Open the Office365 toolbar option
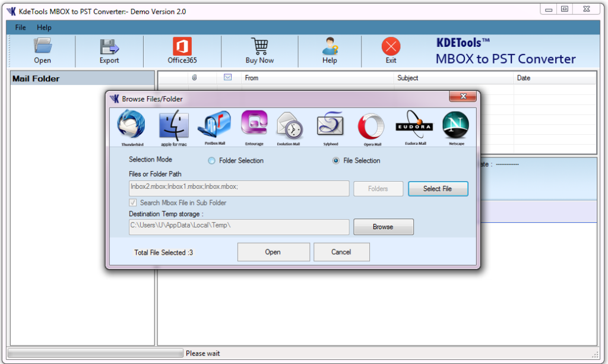This screenshot has height=364, width=608. 182,51
